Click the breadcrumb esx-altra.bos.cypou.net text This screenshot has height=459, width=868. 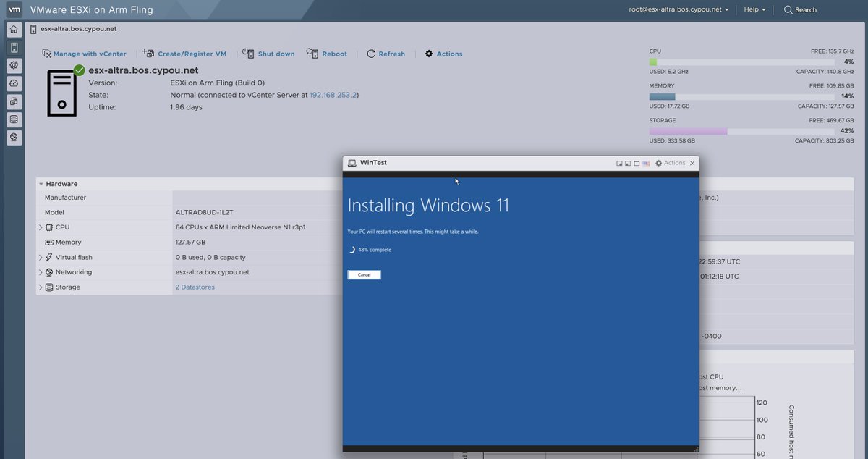click(79, 29)
